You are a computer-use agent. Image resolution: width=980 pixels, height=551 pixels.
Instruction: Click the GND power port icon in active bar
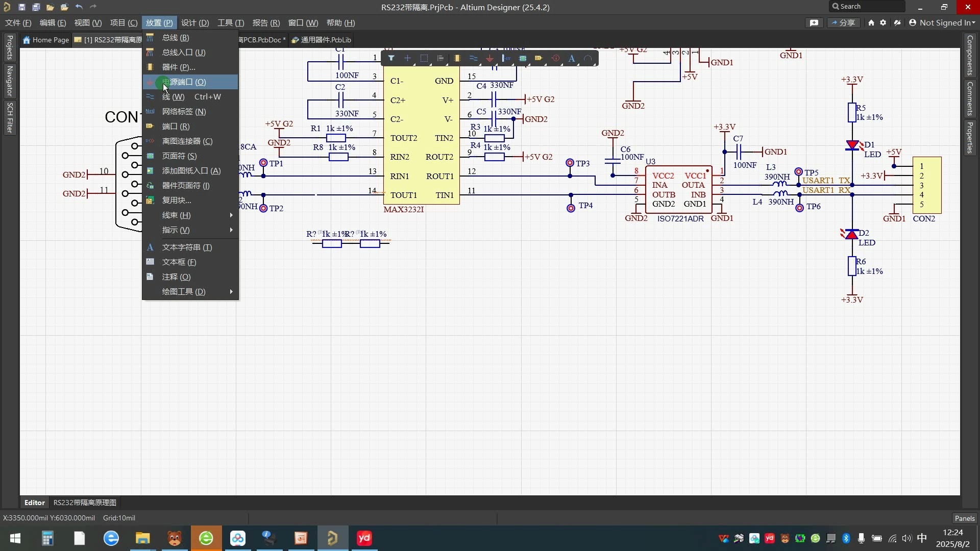(489, 58)
